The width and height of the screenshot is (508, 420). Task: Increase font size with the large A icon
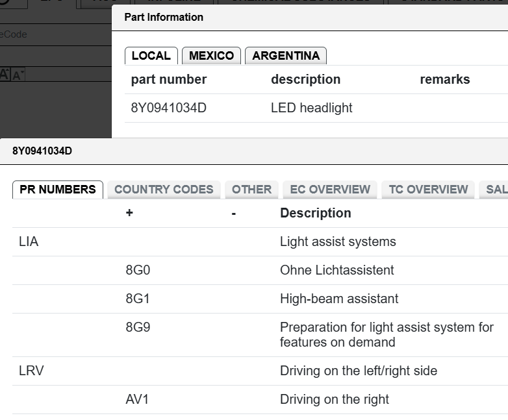pos(5,75)
